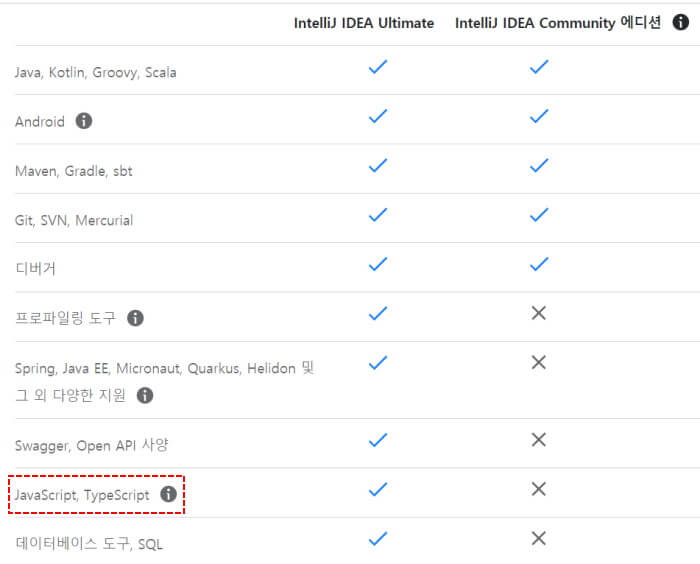Select the Android feature label
700x564 pixels.
click(x=40, y=121)
